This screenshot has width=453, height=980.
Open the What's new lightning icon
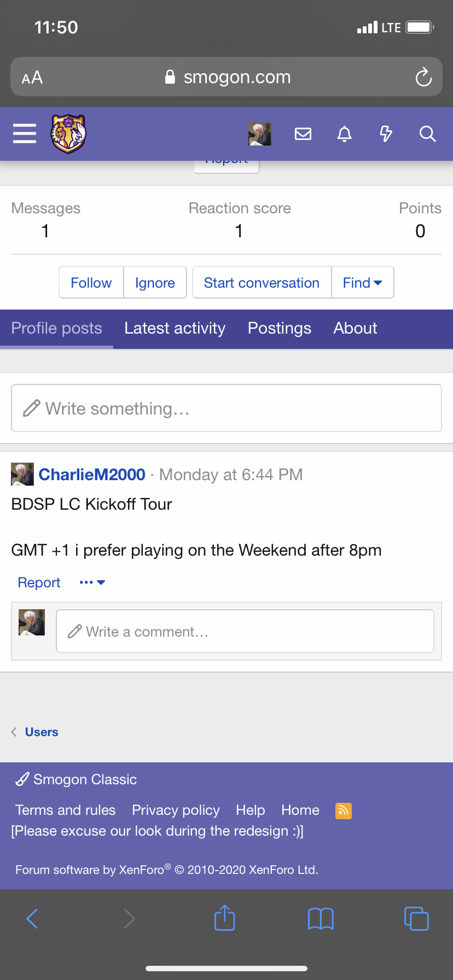click(x=386, y=133)
